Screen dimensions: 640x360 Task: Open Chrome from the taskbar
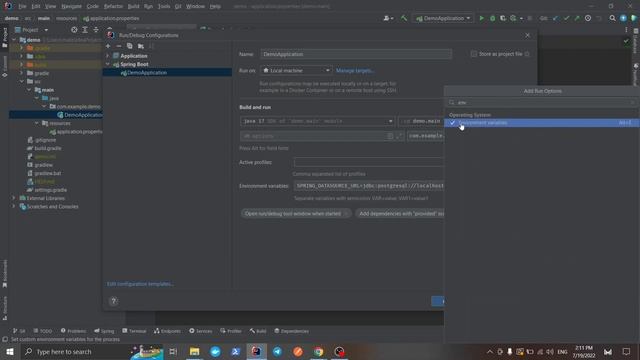point(318,351)
